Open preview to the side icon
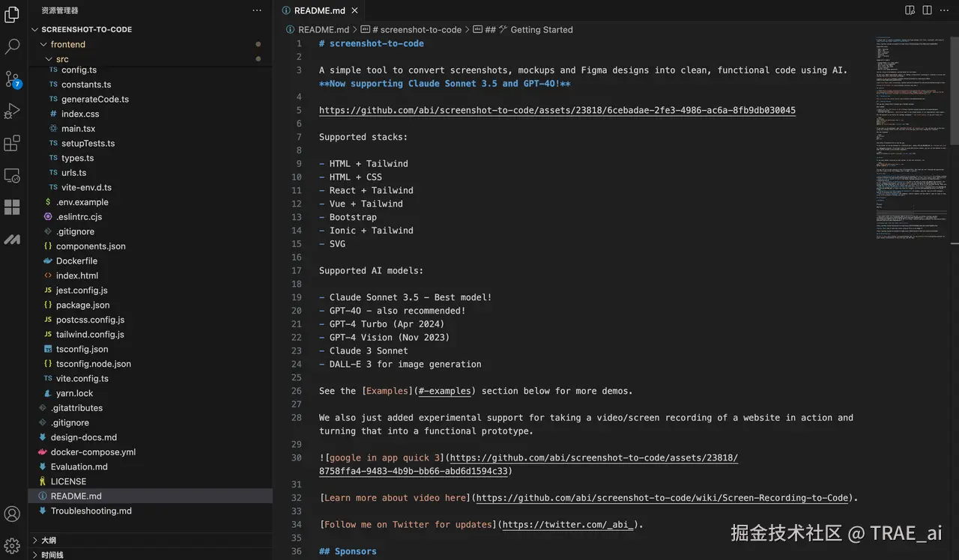 pyautogui.click(x=910, y=10)
